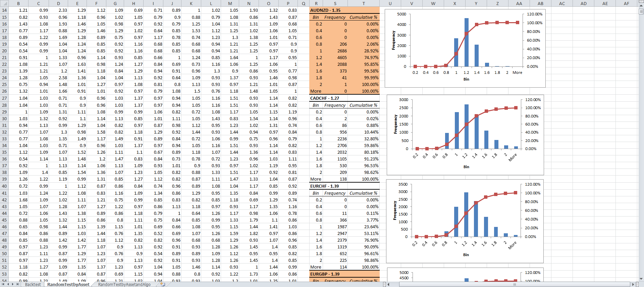This screenshot has height=287, width=644.
Task: Click the next sheet navigation arrow
Action: click(x=13, y=284)
